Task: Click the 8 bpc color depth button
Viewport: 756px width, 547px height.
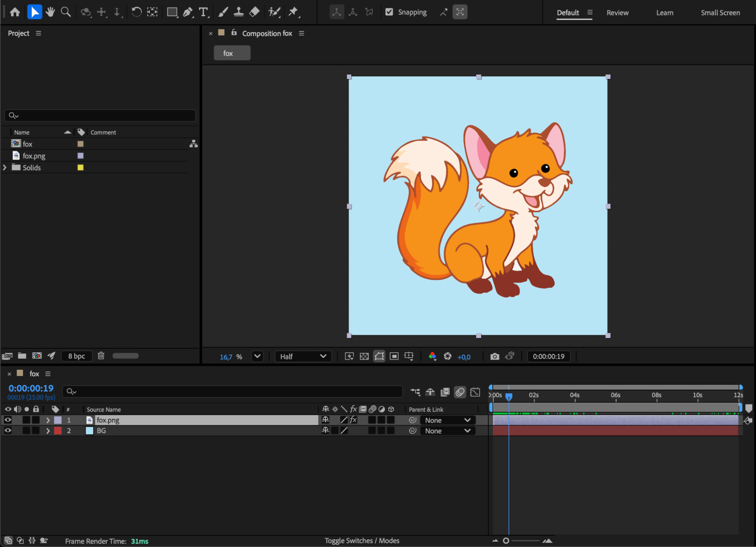Action: click(76, 356)
